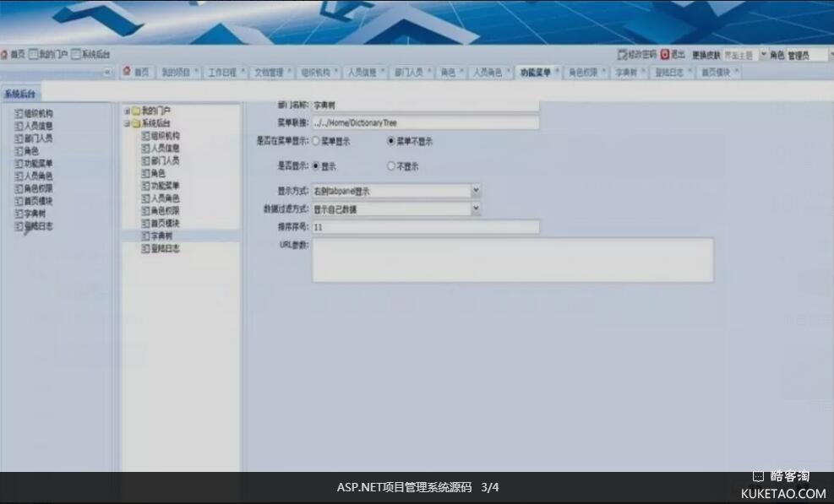Switch to the 功能菜单 tab
Viewport: 834px width, 504px height.
click(539, 73)
